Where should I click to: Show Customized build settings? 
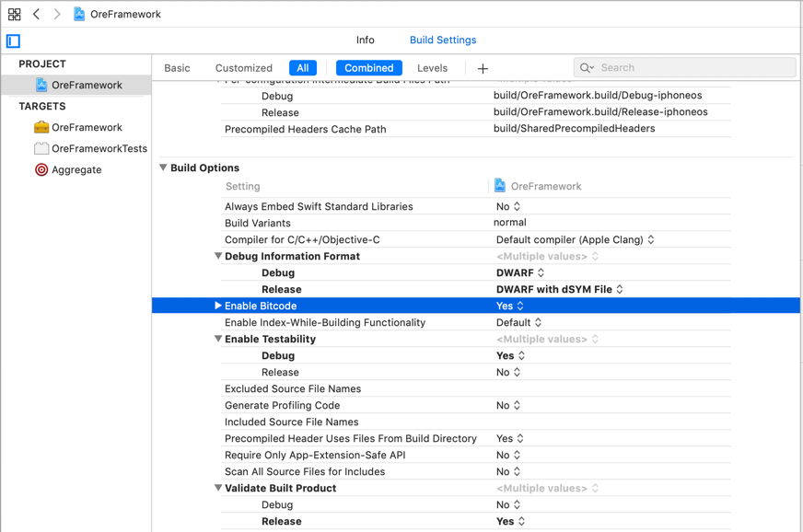[243, 68]
